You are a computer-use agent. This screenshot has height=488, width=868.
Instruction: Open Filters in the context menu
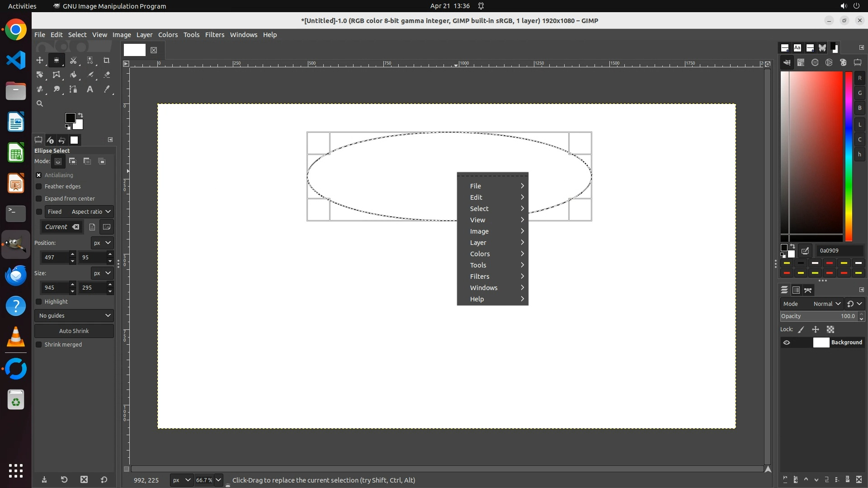click(480, 276)
